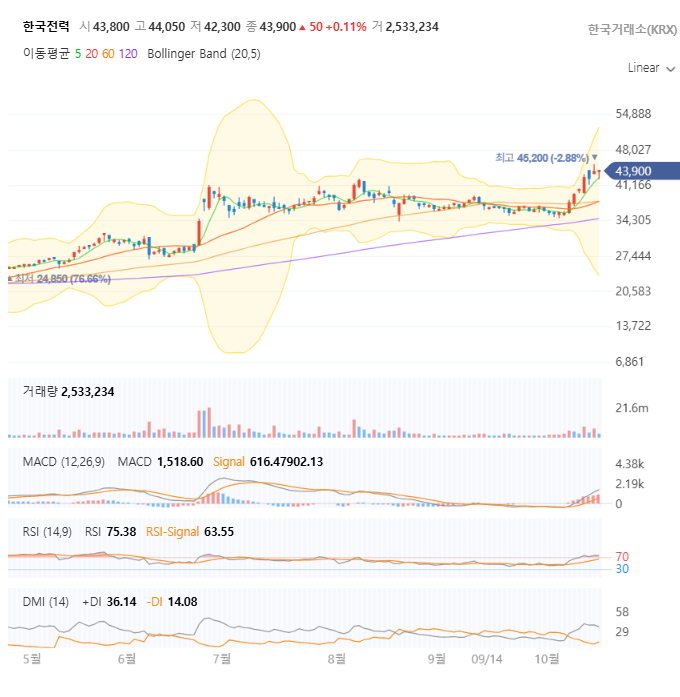Image resolution: width=680 pixels, height=697 pixels.
Task: Click the DMI (14) indicator label
Action: [46, 602]
